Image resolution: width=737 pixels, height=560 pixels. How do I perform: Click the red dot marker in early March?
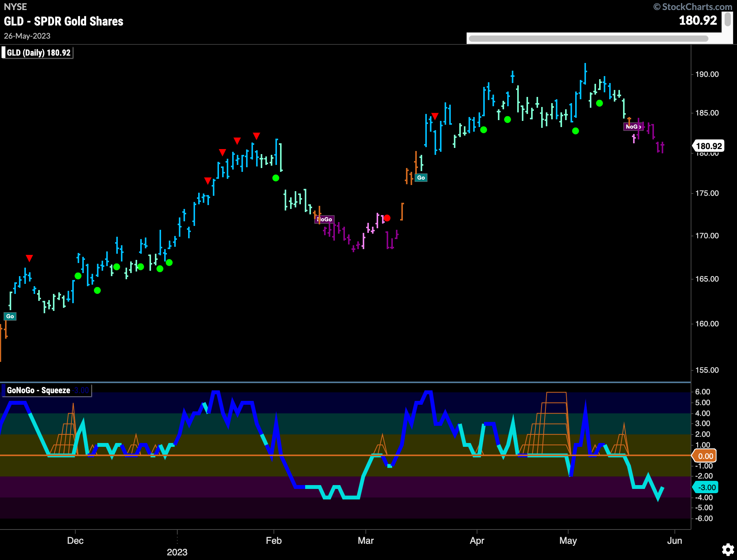click(387, 218)
